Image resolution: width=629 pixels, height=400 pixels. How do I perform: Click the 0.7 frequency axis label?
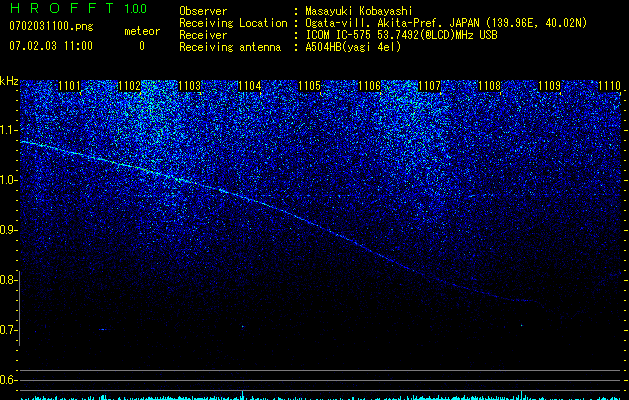coord(9,330)
